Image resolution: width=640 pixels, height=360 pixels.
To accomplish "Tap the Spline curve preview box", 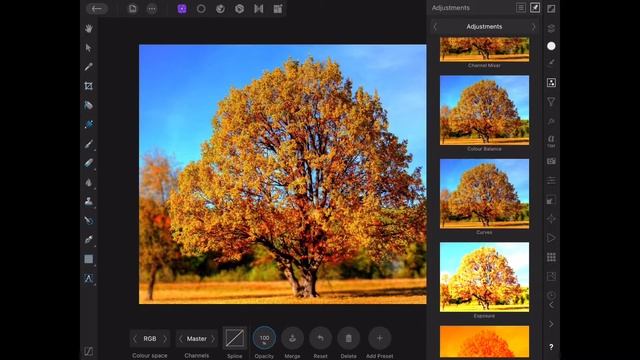I will tap(235, 338).
